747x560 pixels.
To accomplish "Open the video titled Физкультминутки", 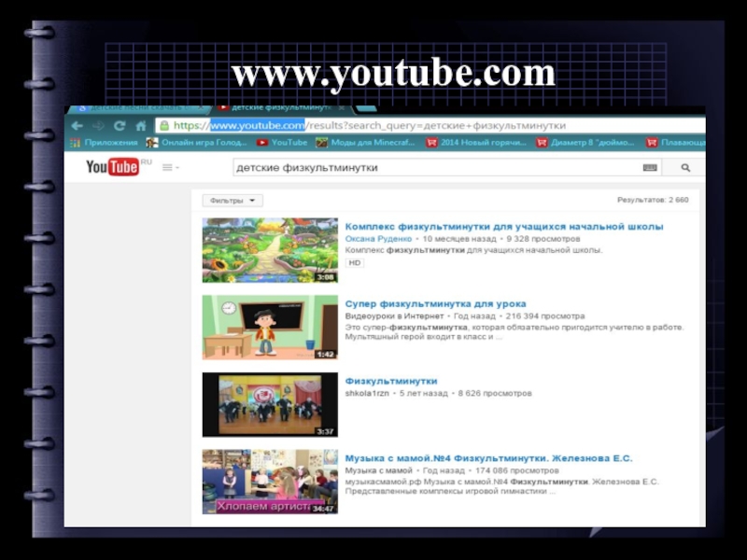I will coord(391,381).
